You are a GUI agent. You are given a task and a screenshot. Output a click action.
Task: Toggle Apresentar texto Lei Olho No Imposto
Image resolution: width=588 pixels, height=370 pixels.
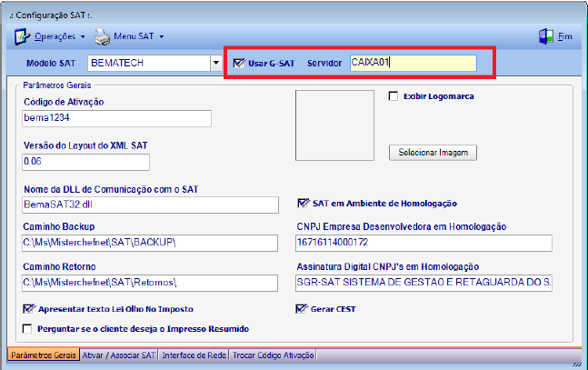pos(28,309)
